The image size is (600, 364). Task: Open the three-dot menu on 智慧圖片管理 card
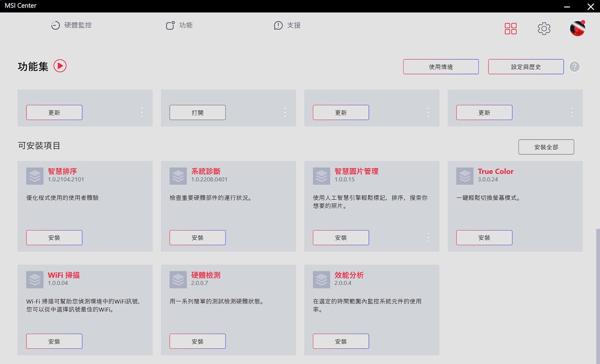click(428, 237)
